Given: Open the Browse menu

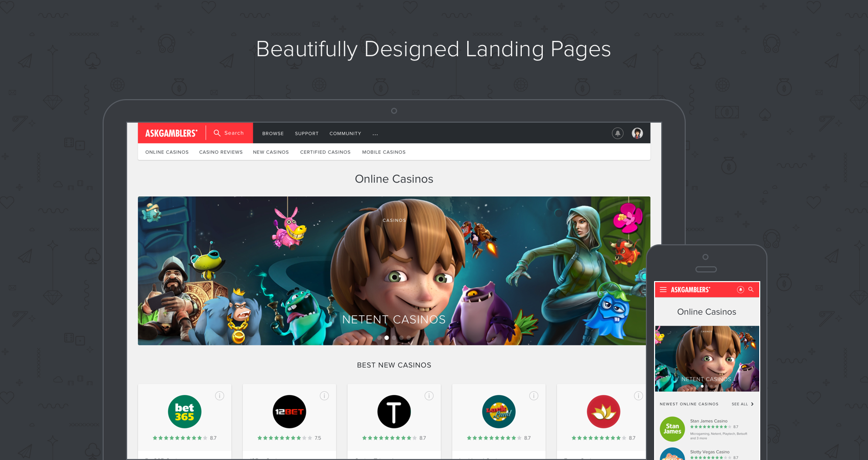Looking at the screenshot, I should click(273, 133).
